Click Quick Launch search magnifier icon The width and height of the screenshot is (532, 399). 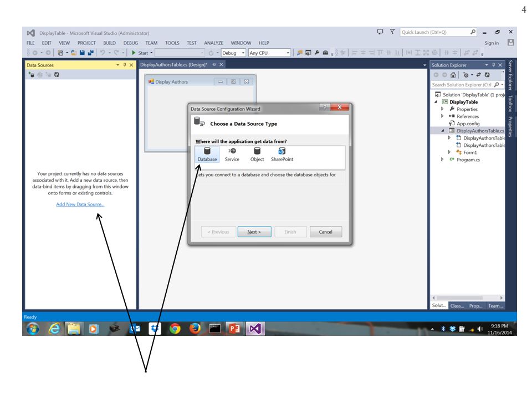point(473,32)
